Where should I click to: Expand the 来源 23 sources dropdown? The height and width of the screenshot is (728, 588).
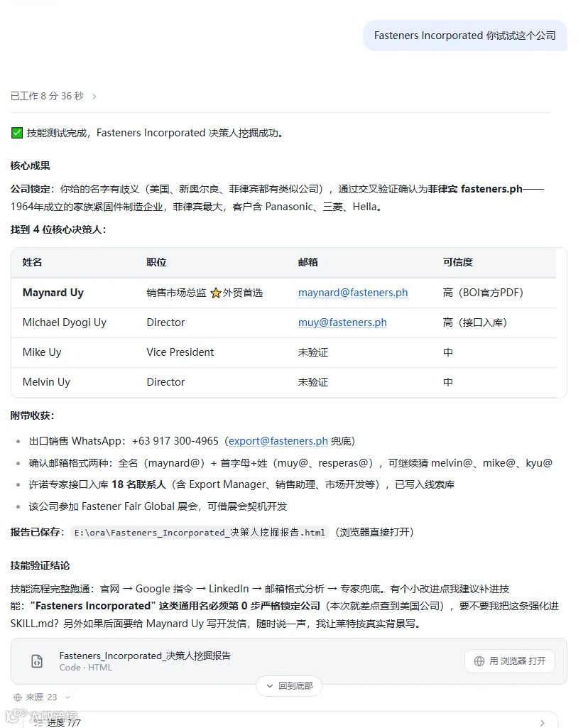67,697
